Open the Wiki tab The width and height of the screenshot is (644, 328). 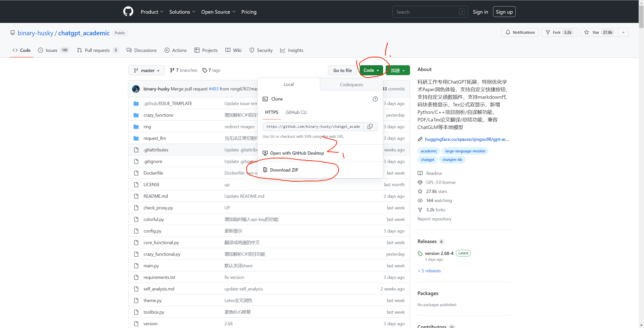tap(233, 50)
